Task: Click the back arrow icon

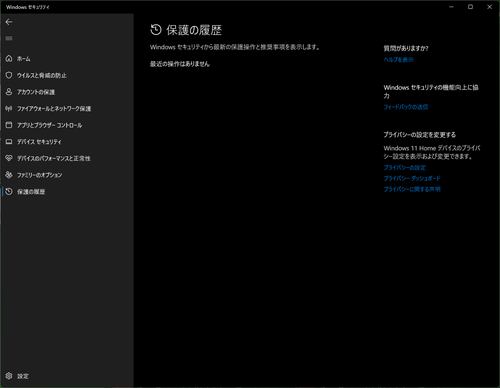Action: [9, 22]
